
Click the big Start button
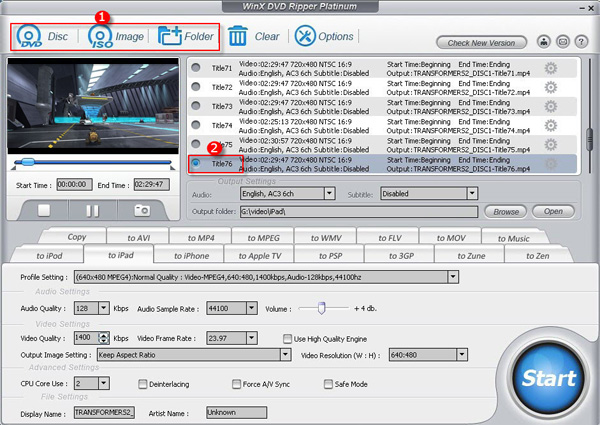click(x=548, y=378)
